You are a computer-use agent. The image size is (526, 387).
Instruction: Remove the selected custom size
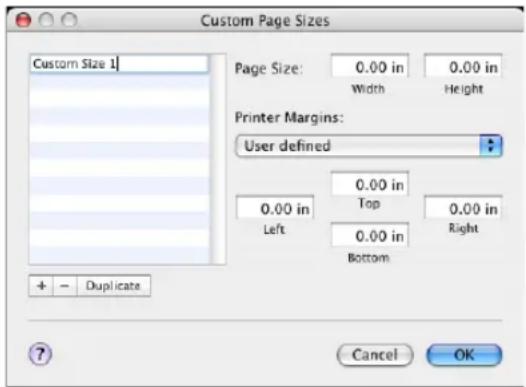click(65, 285)
